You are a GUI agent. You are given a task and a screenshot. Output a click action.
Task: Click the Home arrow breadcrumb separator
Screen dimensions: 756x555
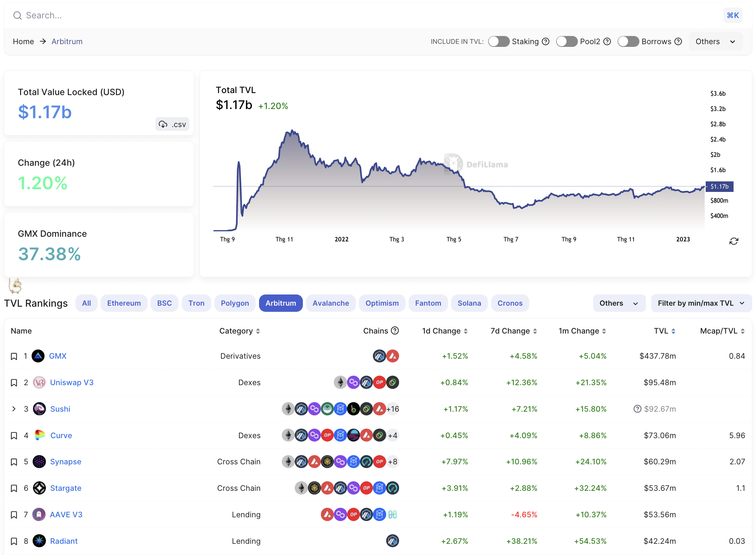click(43, 41)
